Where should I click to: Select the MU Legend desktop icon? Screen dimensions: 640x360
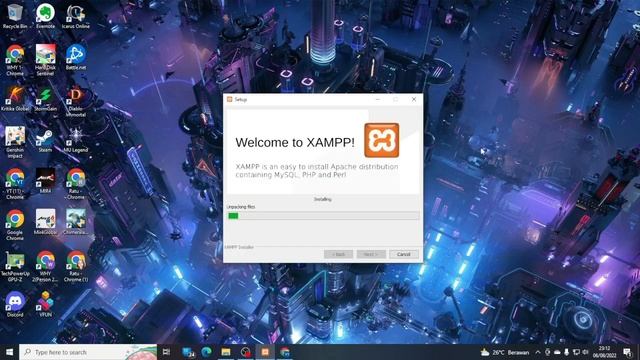(x=76, y=140)
